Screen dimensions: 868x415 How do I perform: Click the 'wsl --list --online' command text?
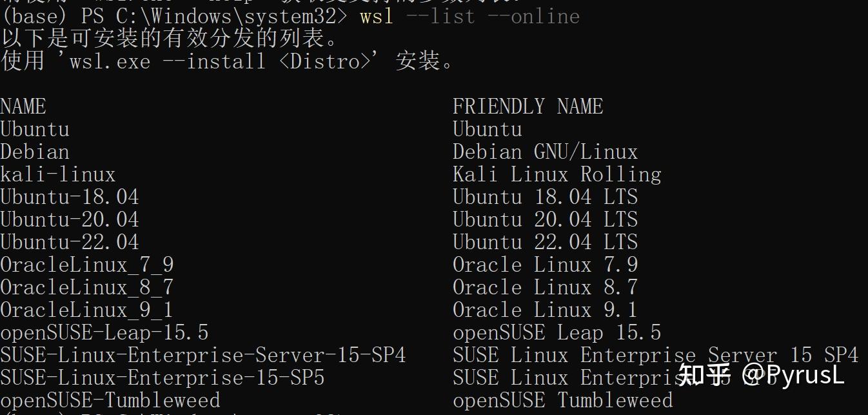coord(469,16)
